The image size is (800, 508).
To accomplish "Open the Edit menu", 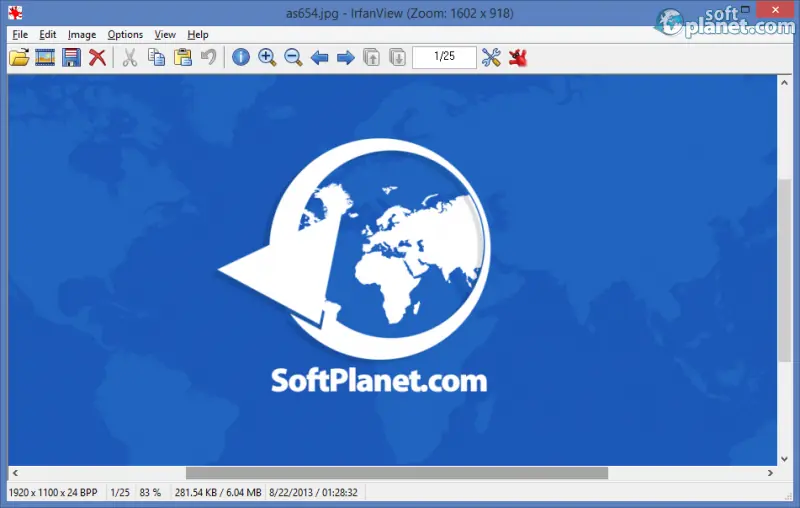I will coord(47,35).
